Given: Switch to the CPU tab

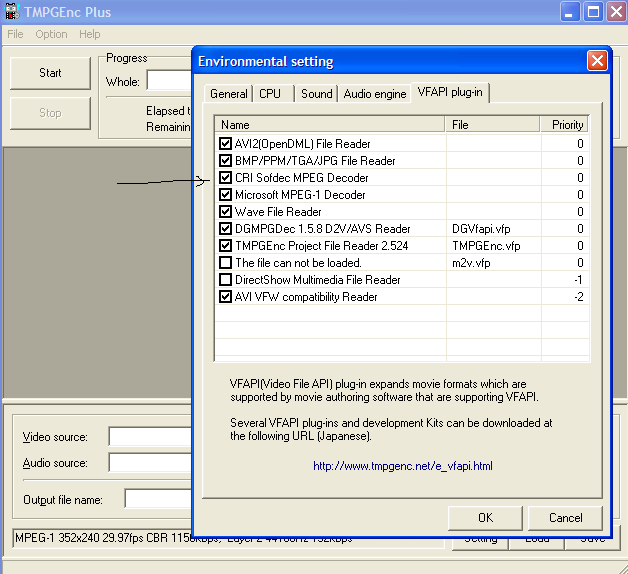Looking at the screenshot, I should pos(274,94).
